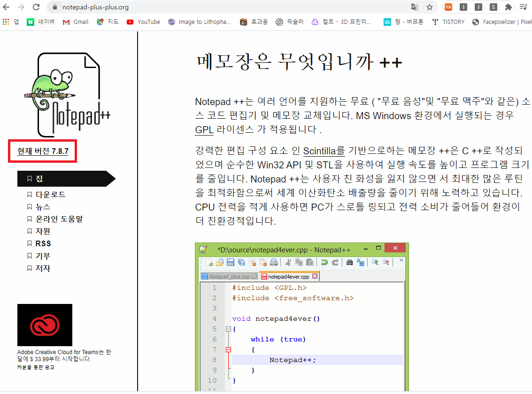Click the 현재 버전 7.8.7 link
Image resolution: width=532 pixels, height=394 pixels.
(43, 151)
